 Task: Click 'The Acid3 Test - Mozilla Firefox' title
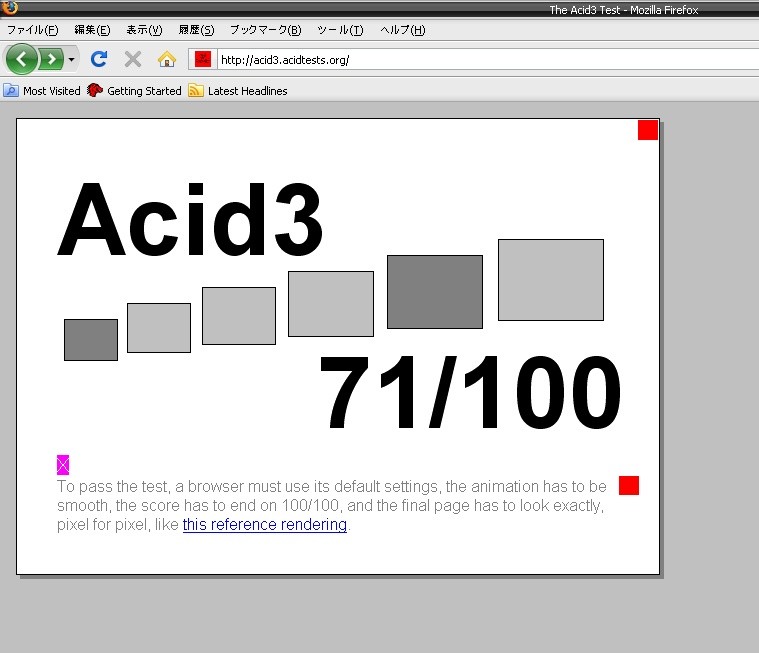pyautogui.click(x=623, y=10)
